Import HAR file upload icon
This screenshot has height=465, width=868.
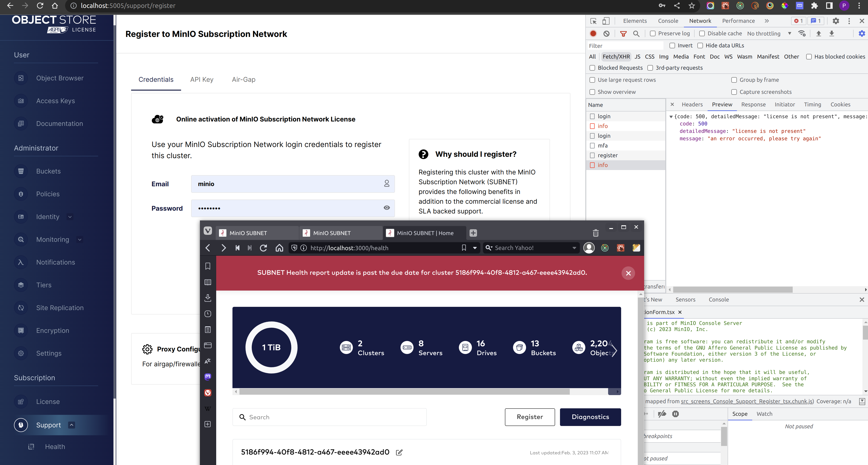[818, 33]
